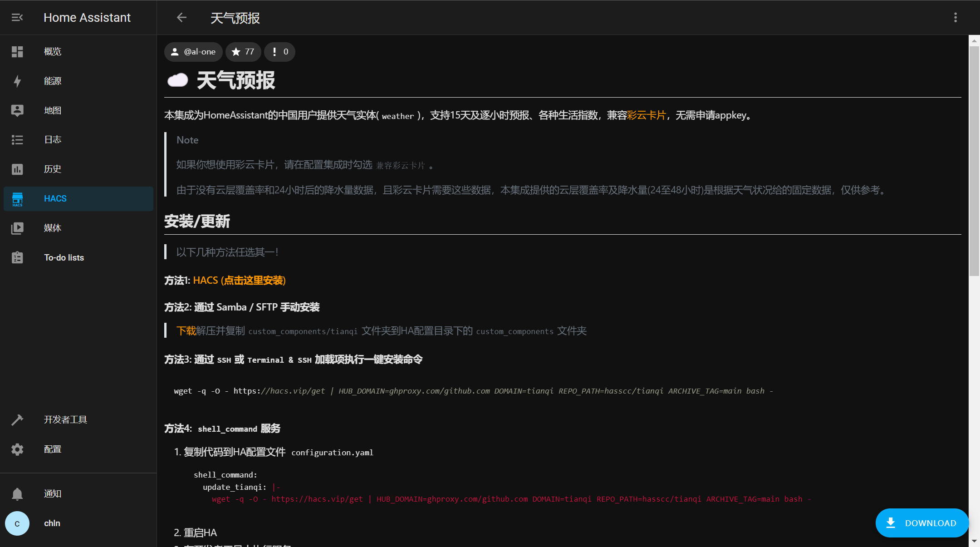Click the 2. 重启HA list item
The width and height of the screenshot is (980, 547).
point(196,532)
